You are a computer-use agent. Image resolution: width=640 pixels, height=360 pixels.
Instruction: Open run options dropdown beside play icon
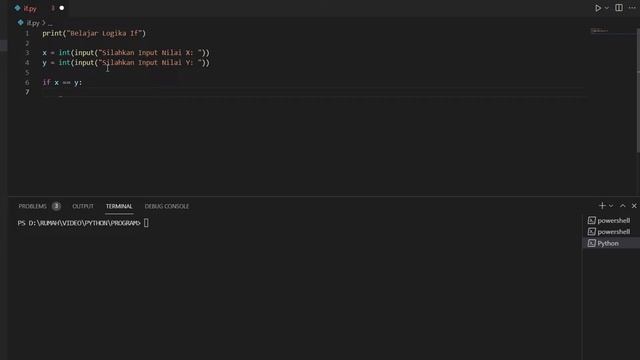coord(607,8)
